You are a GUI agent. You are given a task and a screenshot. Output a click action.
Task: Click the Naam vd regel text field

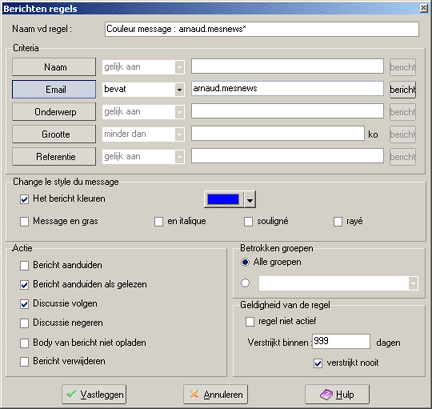pyautogui.click(x=262, y=29)
